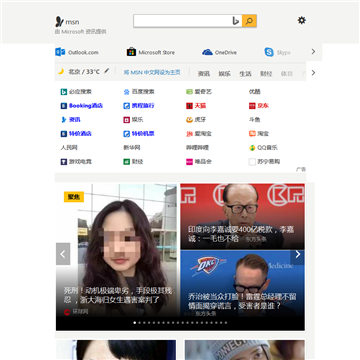Click the Bing logo inside the search box
Viewport: 360px width, 360px height.
(236, 21)
